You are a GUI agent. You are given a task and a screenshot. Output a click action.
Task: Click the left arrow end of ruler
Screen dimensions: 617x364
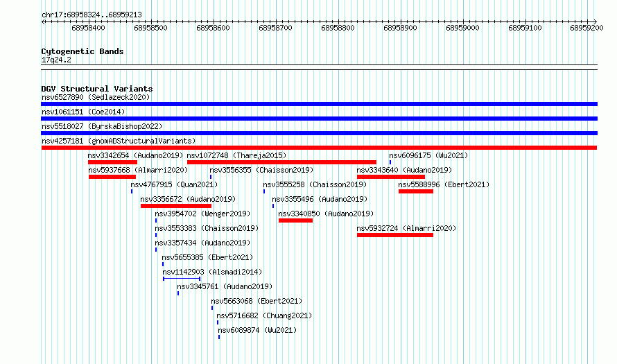(43, 21)
